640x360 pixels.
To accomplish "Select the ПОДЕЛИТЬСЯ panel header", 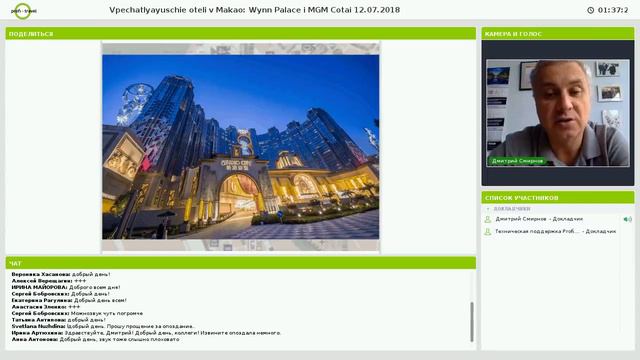I will pos(241,33).
